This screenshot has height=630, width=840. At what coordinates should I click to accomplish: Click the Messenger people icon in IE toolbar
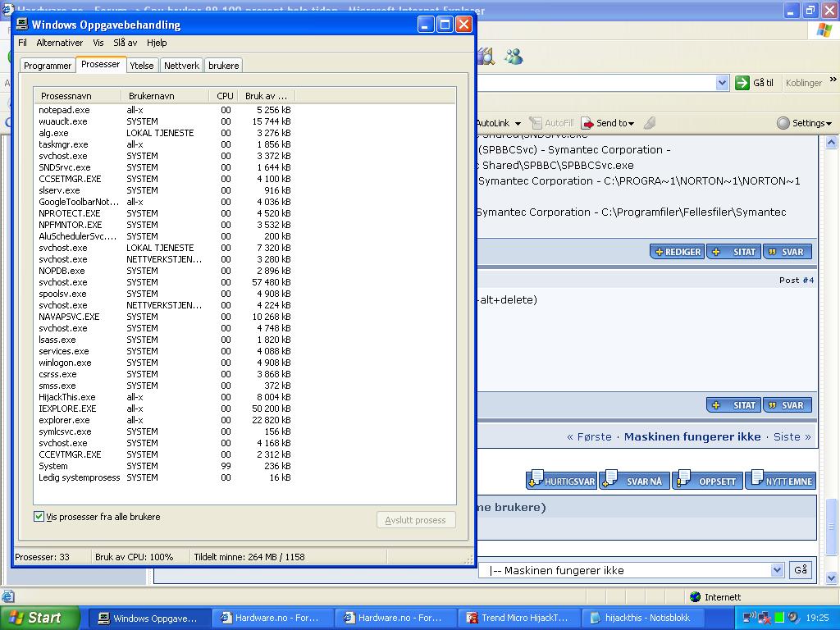[x=514, y=57]
